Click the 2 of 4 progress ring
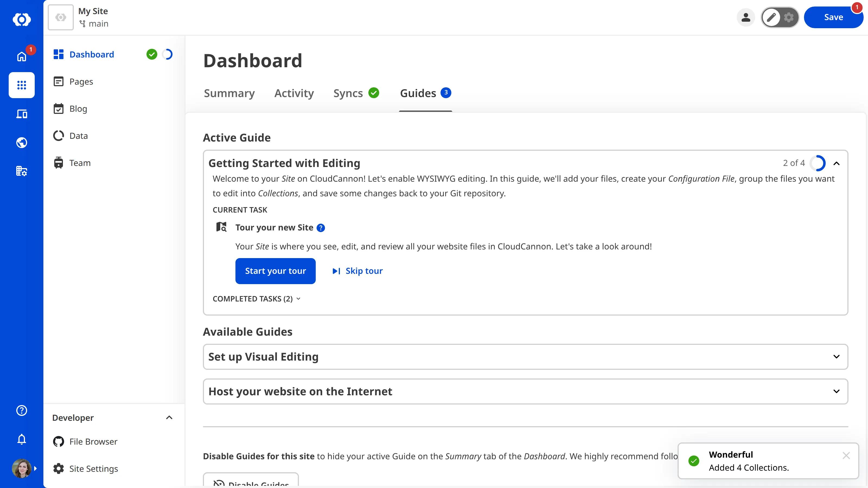The image size is (868, 488). (818, 163)
